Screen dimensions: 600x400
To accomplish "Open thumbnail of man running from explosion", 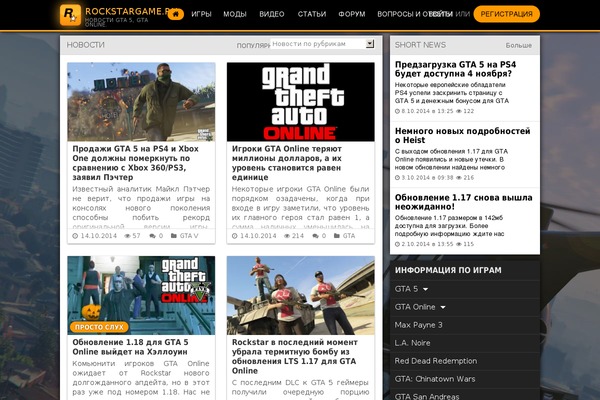I will click(141, 102).
